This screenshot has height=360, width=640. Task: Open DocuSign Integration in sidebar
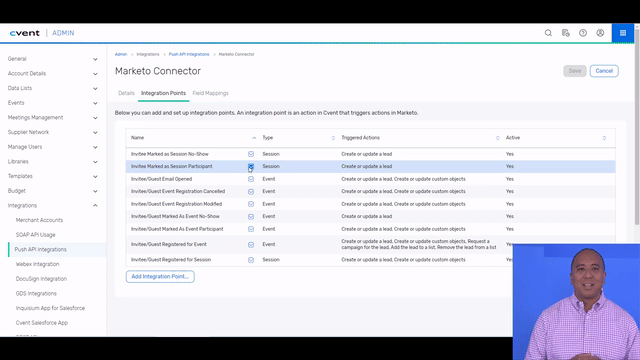tap(41, 279)
